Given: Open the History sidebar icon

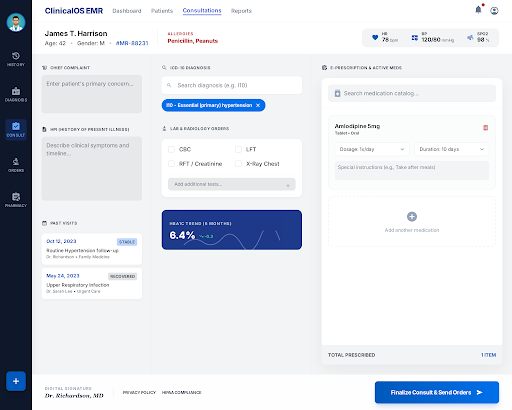Looking at the screenshot, I should pos(16,59).
